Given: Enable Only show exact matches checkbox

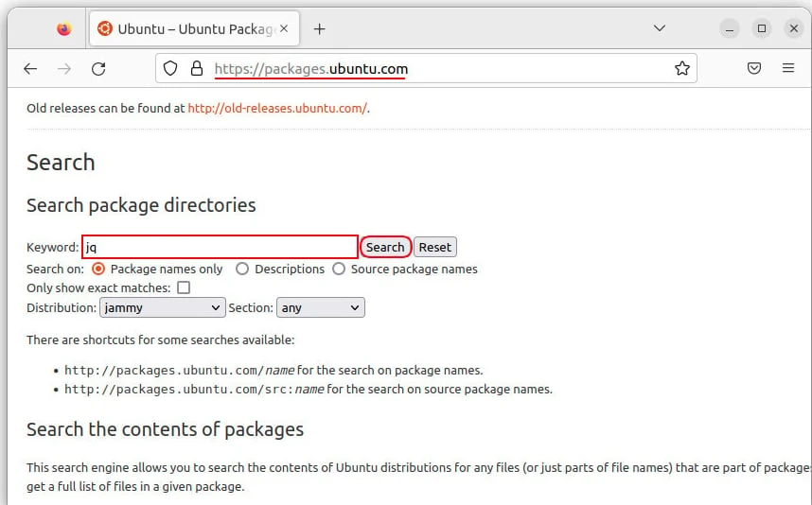Looking at the screenshot, I should [184, 287].
